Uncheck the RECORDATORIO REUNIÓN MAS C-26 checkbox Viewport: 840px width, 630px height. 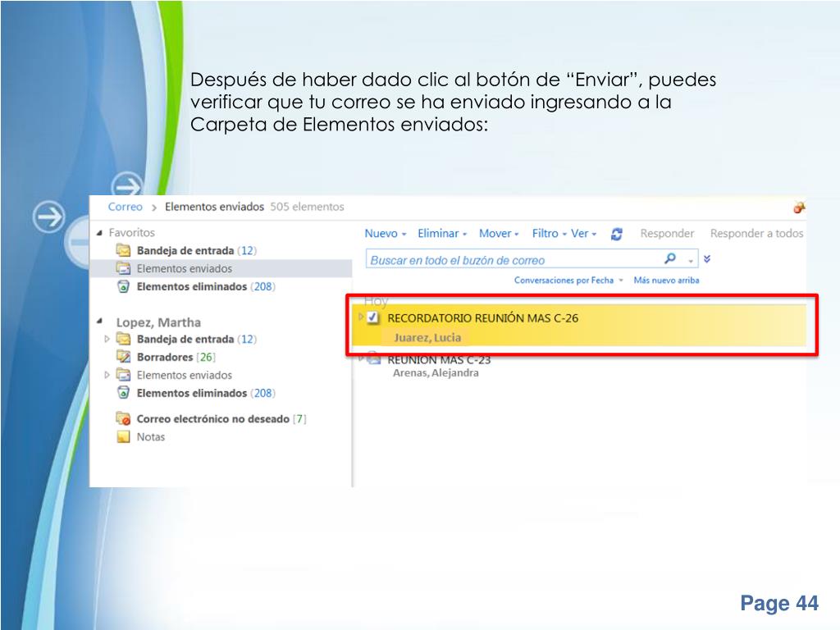[x=373, y=317]
